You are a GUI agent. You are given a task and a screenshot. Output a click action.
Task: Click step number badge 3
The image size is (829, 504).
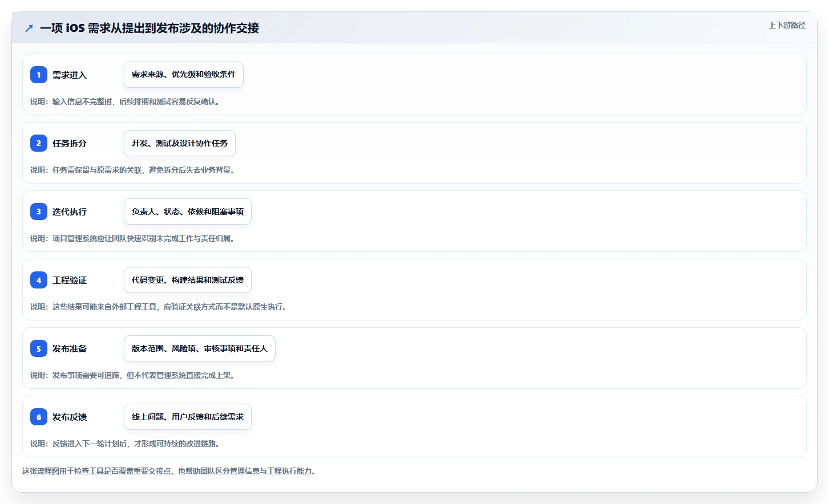39,212
